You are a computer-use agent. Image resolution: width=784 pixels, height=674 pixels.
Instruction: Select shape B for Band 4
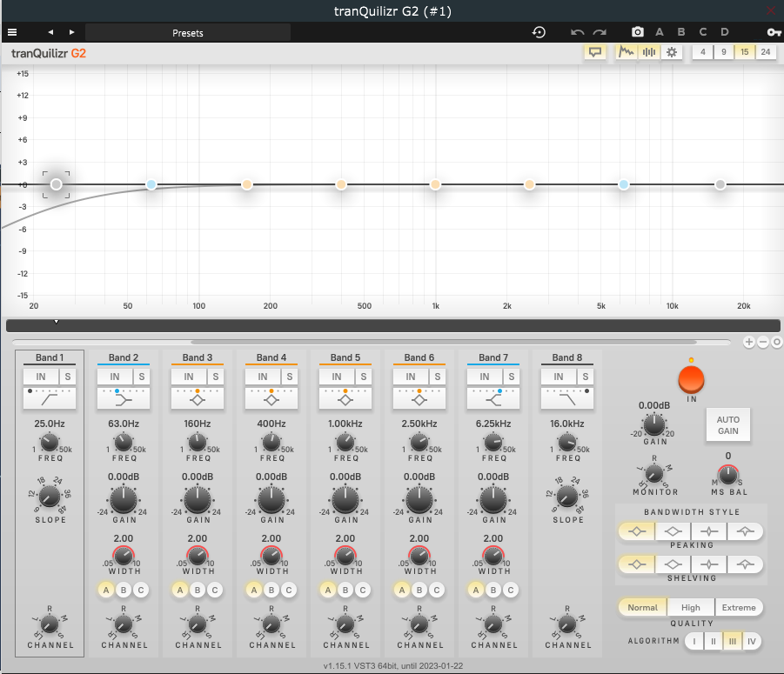point(271,590)
